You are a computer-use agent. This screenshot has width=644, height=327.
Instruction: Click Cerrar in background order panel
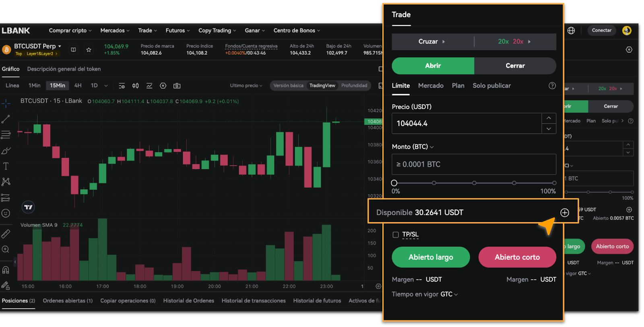click(x=611, y=106)
